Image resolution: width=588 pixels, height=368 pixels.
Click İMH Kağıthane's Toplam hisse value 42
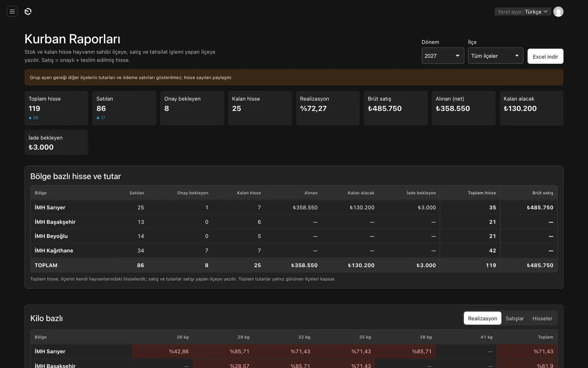tap(492, 251)
